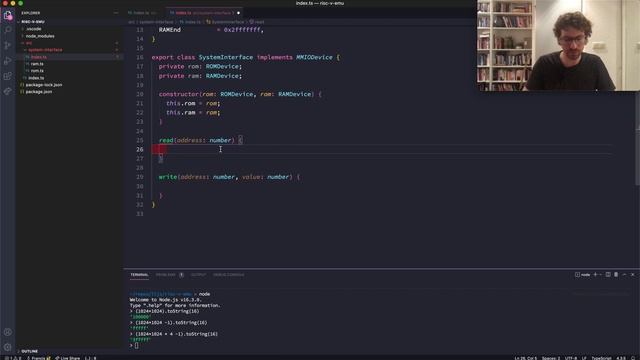Image resolution: width=640 pixels, height=360 pixels.
Task: Split the terminal panel
Action: [608, 275]
